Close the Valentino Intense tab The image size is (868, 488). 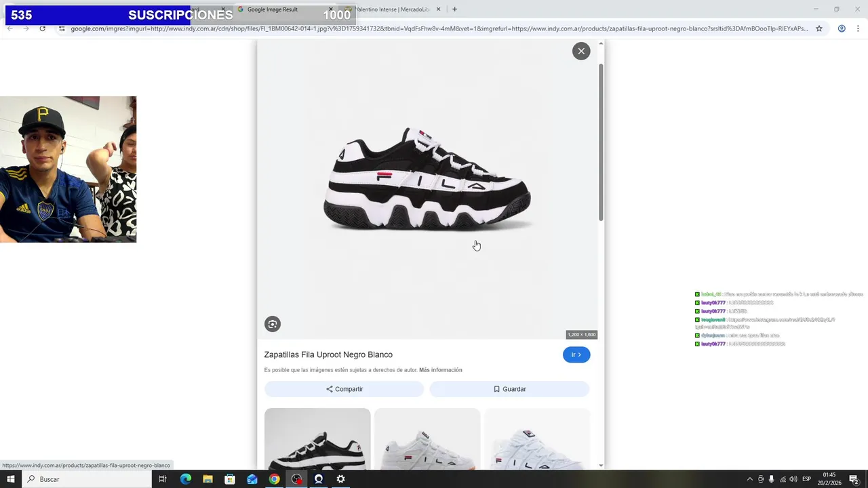click(x=438, y=9)
